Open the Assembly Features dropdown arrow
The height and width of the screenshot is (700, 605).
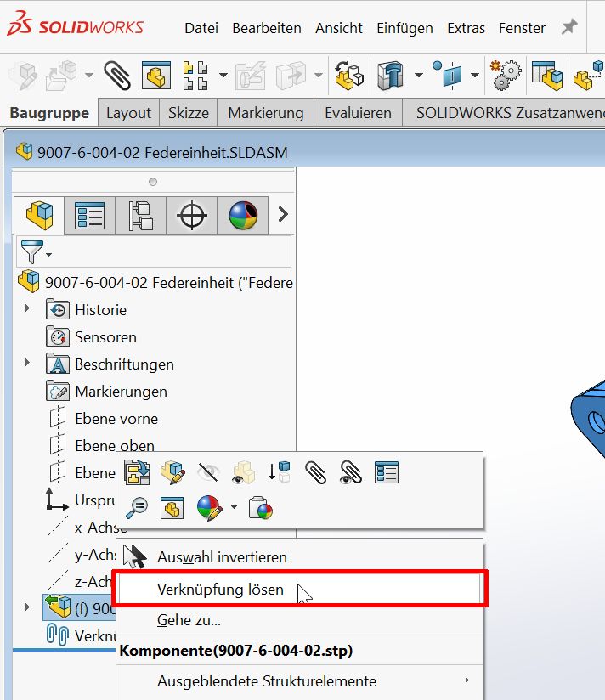(418, 75)
